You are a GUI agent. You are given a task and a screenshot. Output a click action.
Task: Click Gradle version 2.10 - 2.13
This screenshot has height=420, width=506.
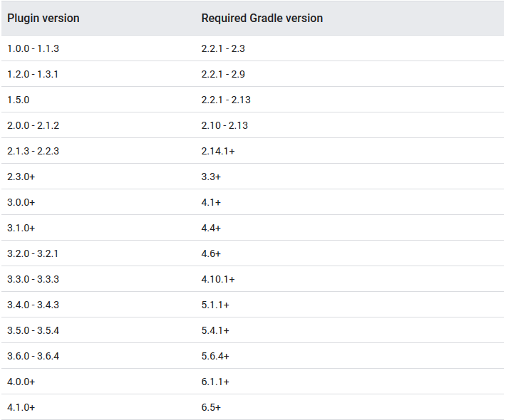[224, 125]
